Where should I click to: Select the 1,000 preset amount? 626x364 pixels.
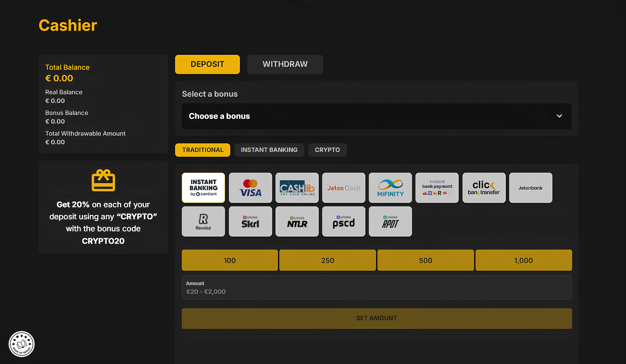524,260
